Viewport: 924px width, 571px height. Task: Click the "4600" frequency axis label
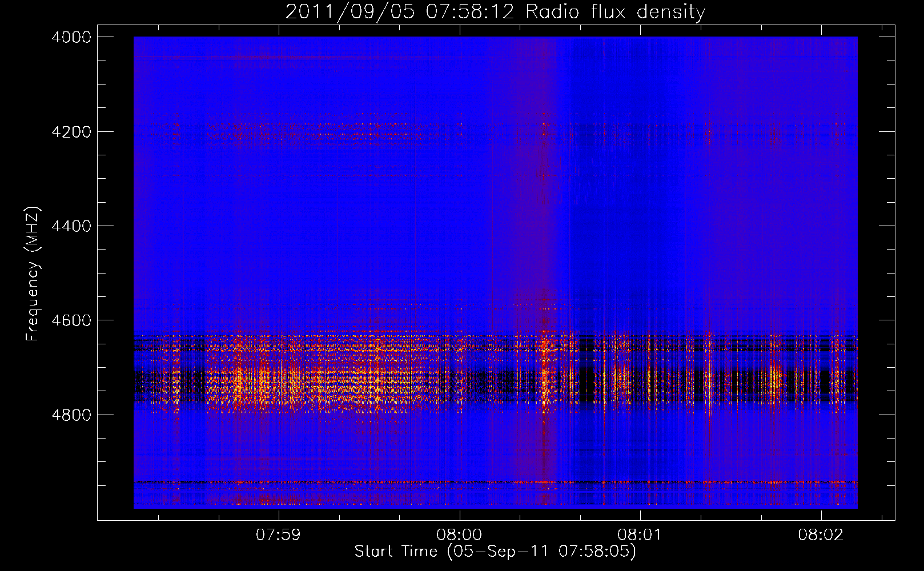(x=71, y=320)
